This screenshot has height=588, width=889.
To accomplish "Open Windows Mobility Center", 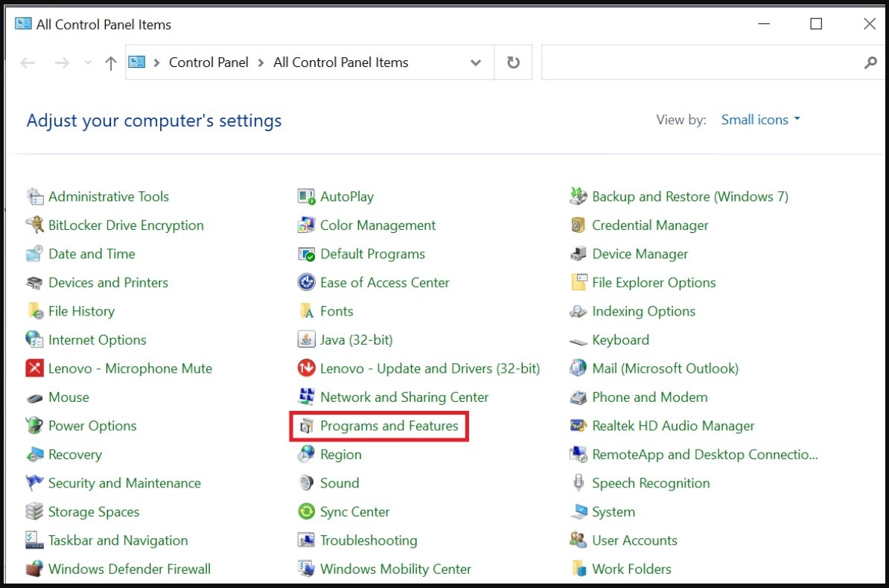I will pyautogui.click(x=396, y=569).
